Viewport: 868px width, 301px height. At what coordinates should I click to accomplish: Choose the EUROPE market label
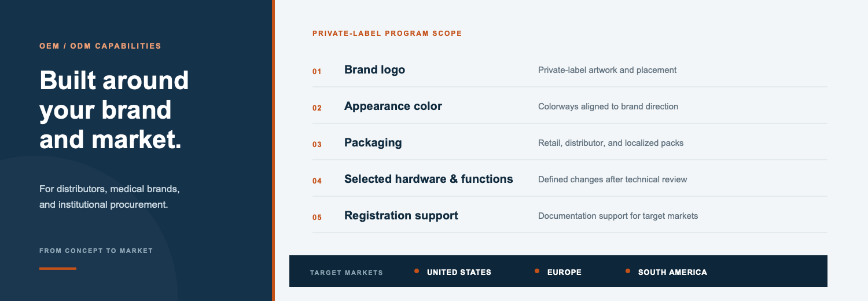(x=564, y=272)
